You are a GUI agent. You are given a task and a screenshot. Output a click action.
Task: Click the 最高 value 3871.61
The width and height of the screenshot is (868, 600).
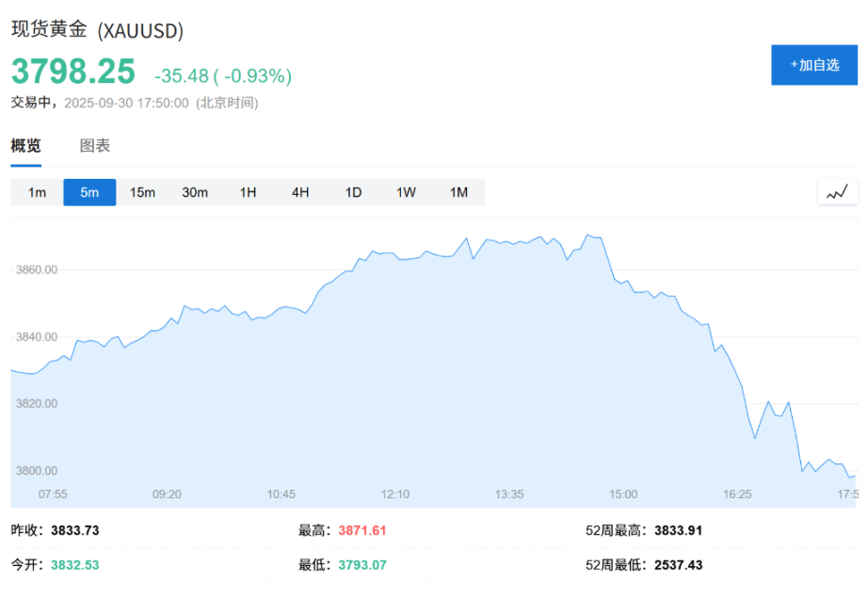363,530
